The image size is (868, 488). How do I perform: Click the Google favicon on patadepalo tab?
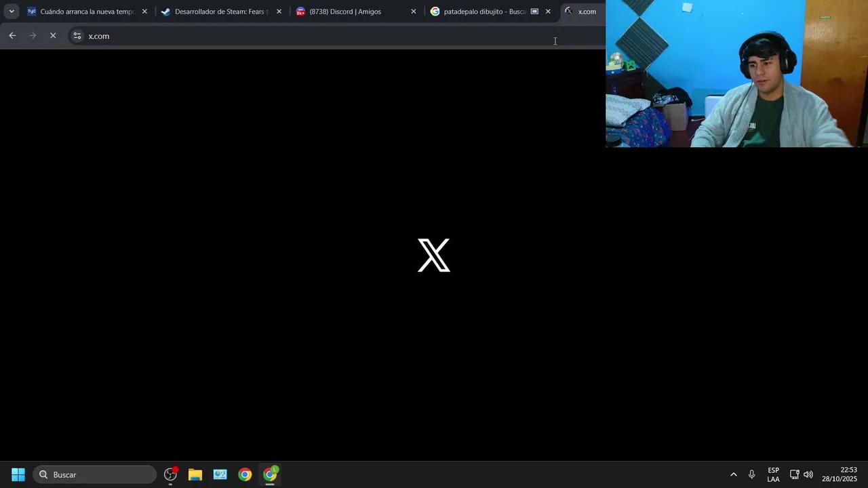coord(435,12)
